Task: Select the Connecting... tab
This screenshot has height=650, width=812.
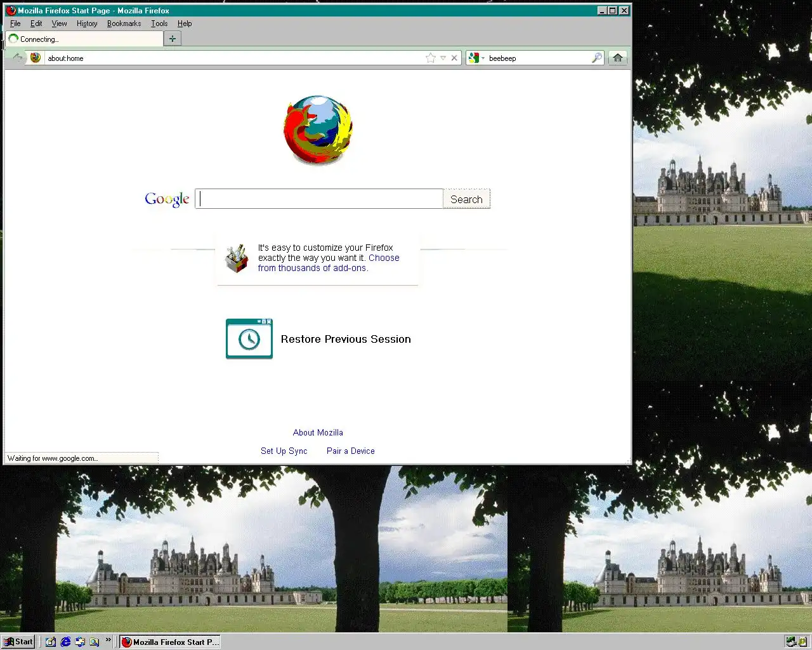Action: point(84,39)
